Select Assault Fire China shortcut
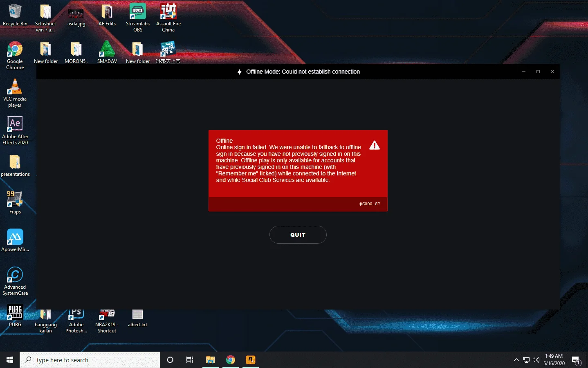The image size is (588, 368). (x=168, y=18)
